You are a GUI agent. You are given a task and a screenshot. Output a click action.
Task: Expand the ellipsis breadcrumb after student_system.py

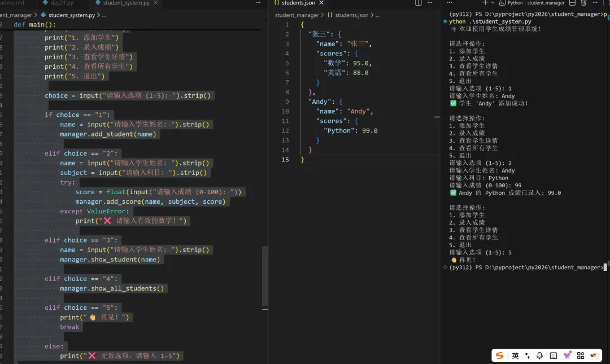[x=104, y=15]
